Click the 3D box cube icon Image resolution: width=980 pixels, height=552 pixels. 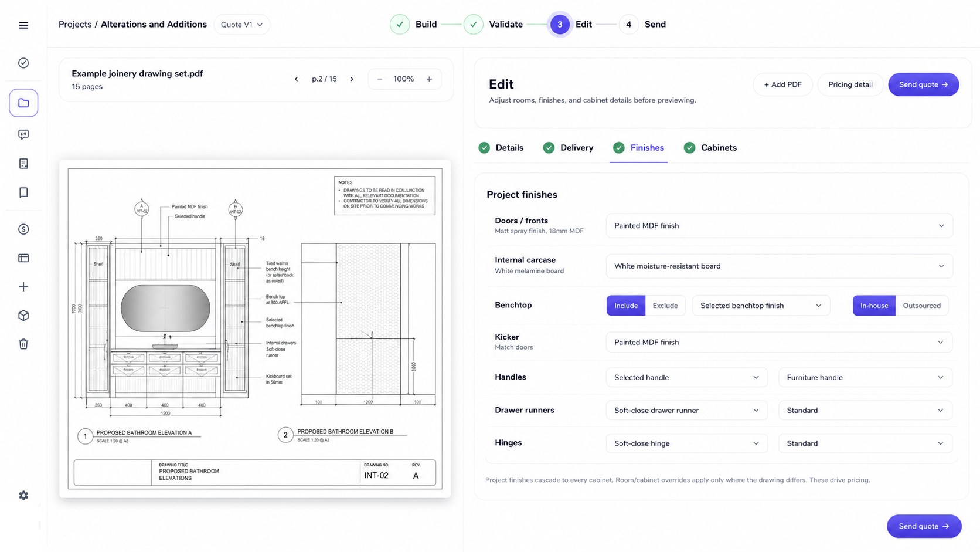click(x=23, y=316)
